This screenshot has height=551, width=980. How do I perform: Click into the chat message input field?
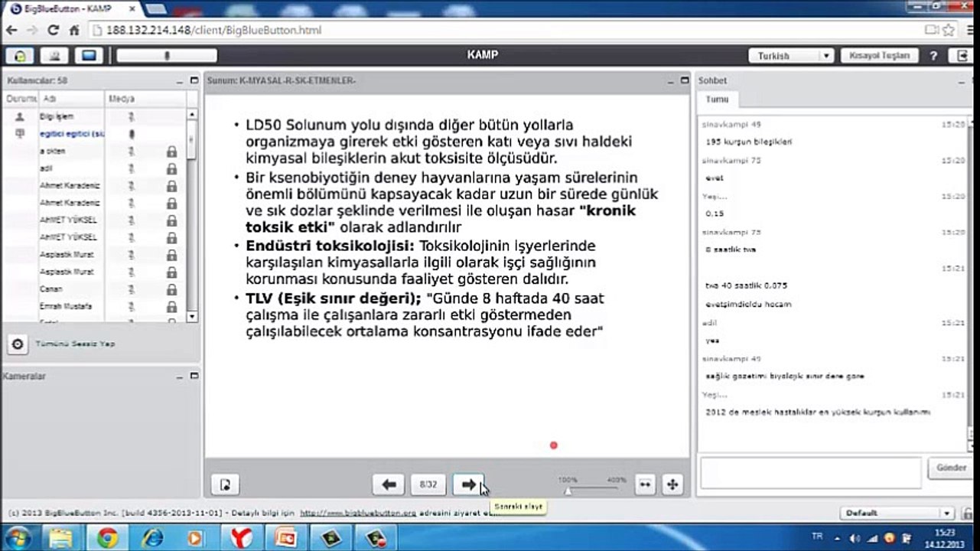pos(810,473)
